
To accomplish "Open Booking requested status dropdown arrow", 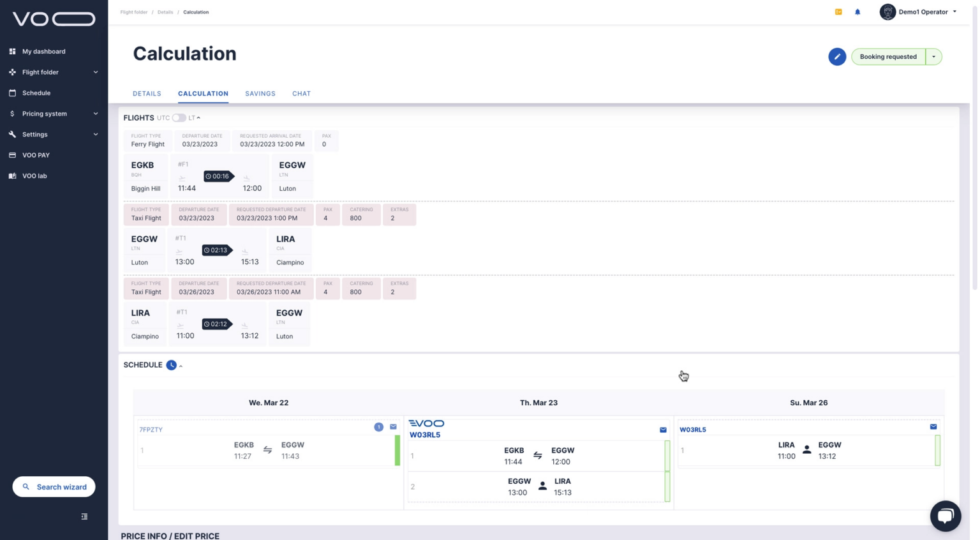I will 933,57.
